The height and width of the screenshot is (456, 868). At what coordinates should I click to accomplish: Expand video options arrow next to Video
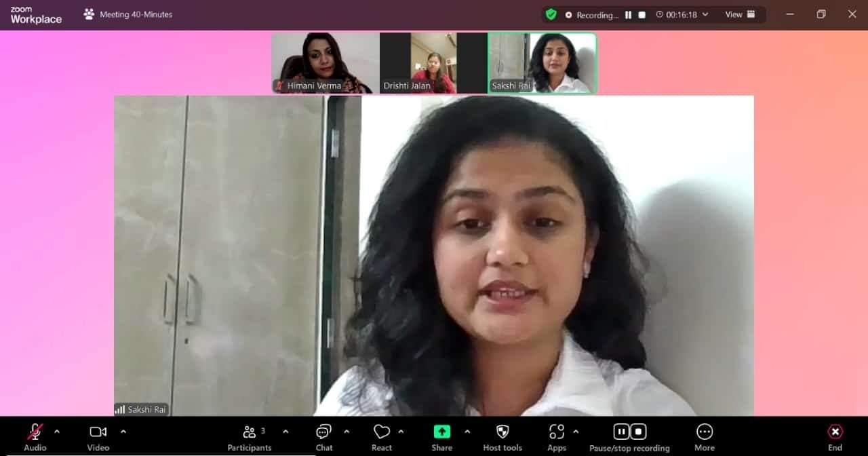[x=123, y=432]
